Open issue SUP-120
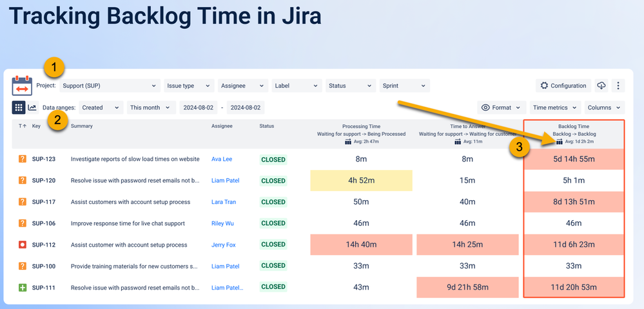644x309 pixels. click(x=44, y=180)
